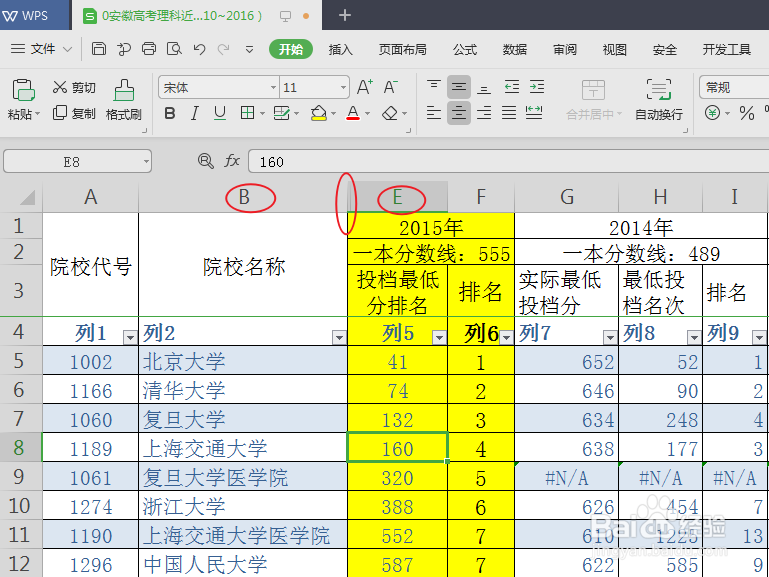Image resolution: width=769 pixels, height=577 pixels.
Task: Open font size dropdown 11
Action: pyautogui.click(x=343, y=88)
